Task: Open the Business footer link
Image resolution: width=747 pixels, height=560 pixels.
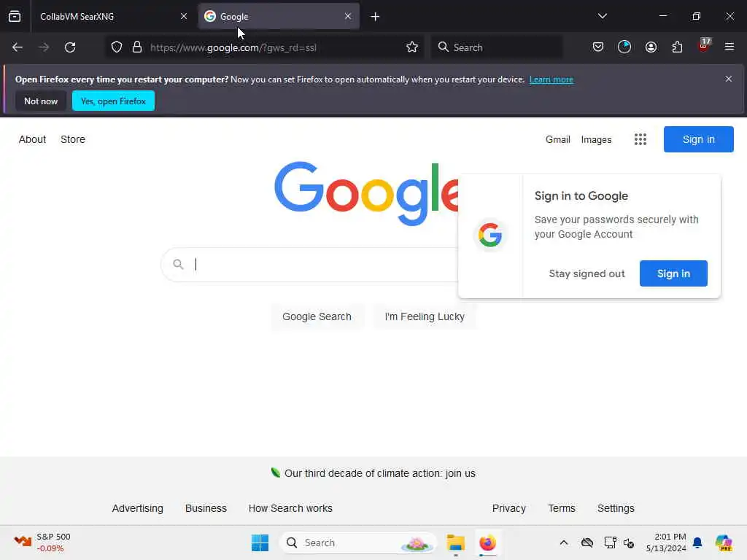Action: pyautogui.click(x=206, y=508)
